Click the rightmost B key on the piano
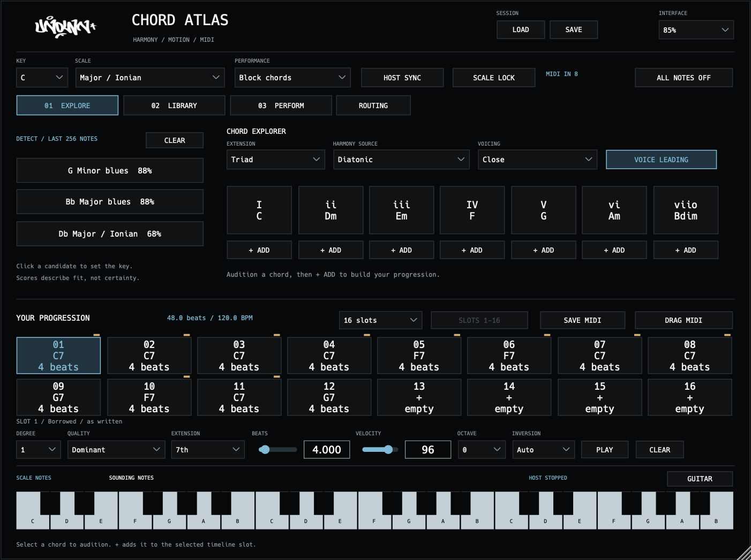 (716, 520)
